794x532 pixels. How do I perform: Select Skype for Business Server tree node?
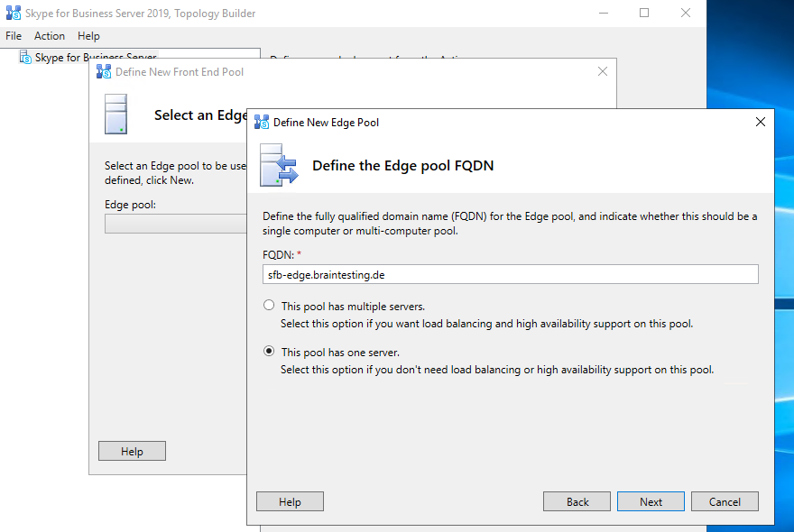click(x=96, y=58)
